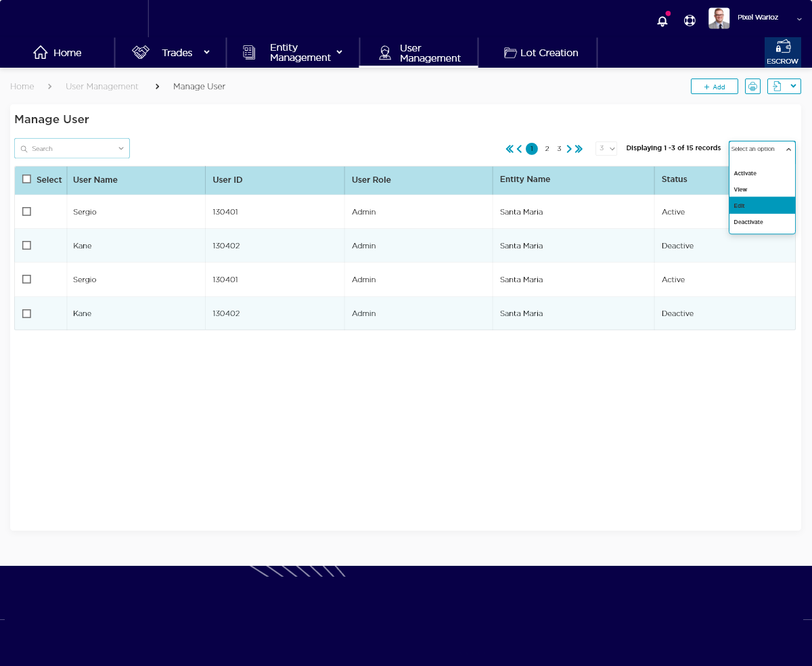Go to User Management breadcrumb link
This screenshot has width=812, height=666.
101,87
